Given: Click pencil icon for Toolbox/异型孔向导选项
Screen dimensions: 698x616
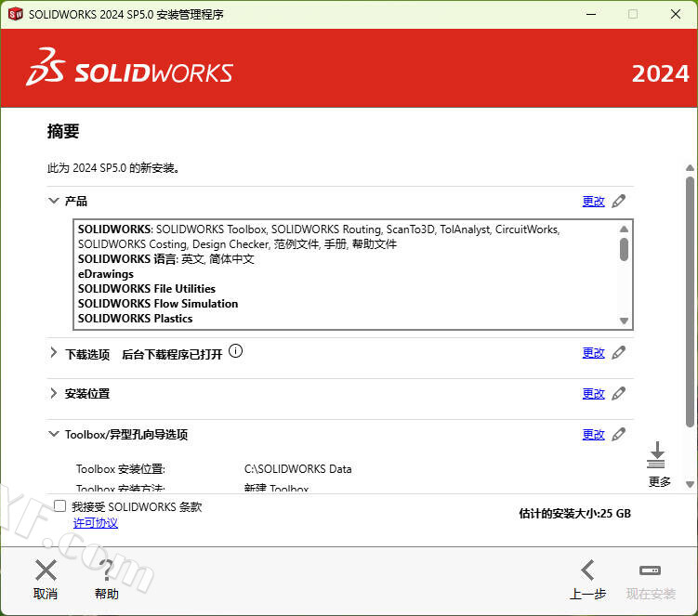Looking at the screenshot, I should tap(619, 434).
